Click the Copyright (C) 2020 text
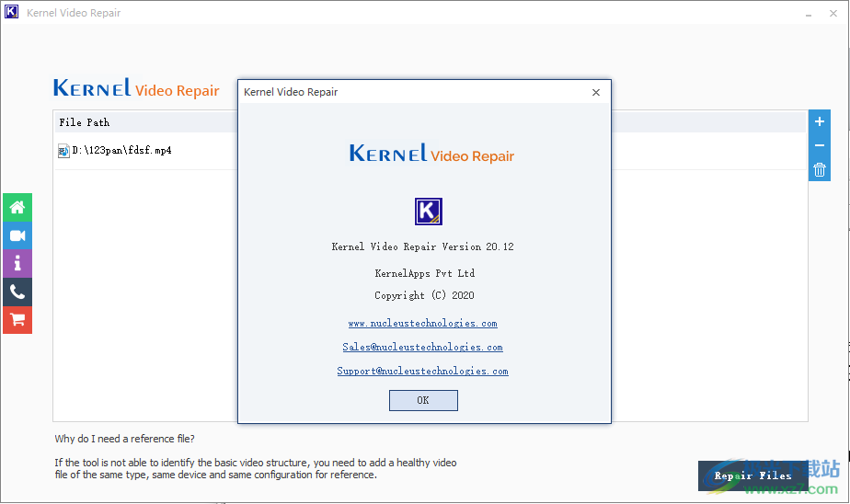Viewport: 850px width, 504px height. (424, 295)
